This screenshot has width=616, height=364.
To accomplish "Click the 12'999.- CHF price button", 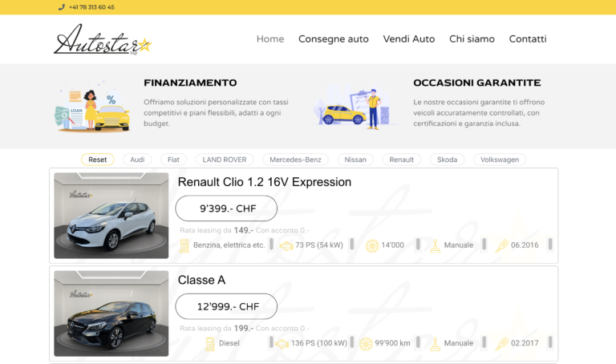I will point(226,306).
